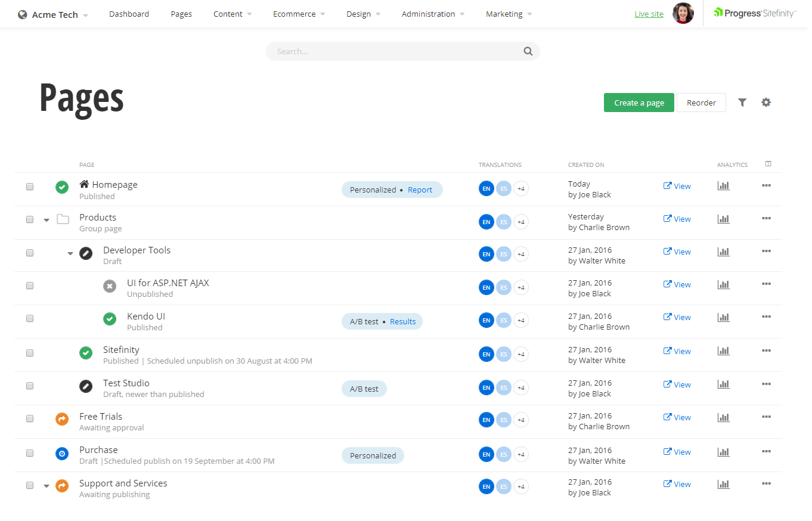Screen dimensions: 812x521
Task: Open the filter funnel icon
Action: [742, 103]
